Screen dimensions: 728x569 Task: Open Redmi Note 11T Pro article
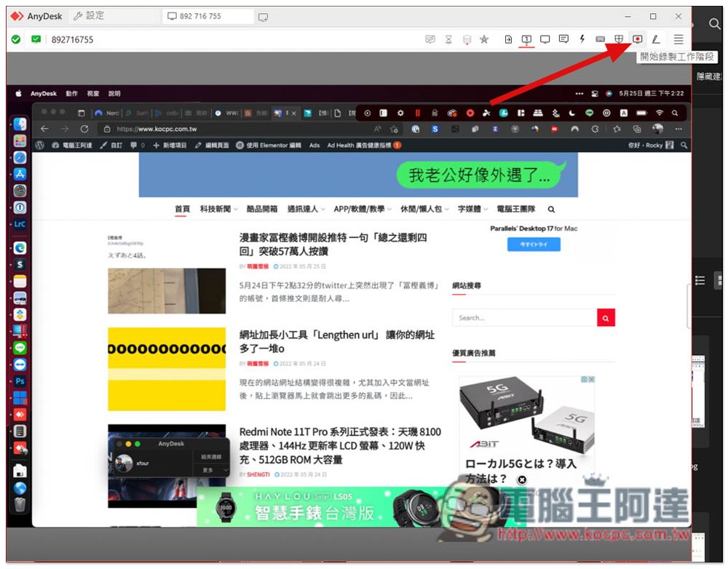pos(340,445)
